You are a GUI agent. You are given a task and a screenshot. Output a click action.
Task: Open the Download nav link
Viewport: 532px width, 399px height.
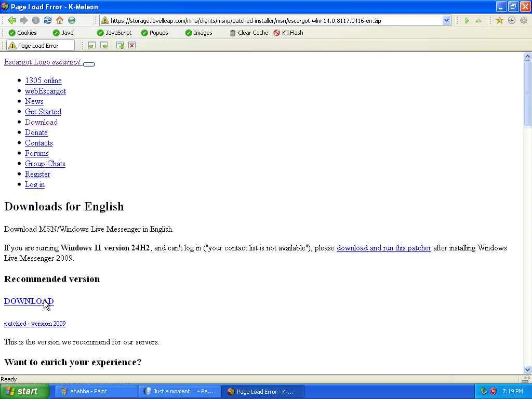[42, 122]
